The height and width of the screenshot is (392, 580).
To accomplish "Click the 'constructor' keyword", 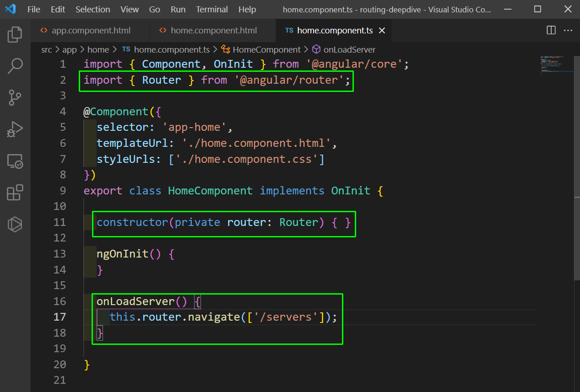I will (x=132, y=222).
